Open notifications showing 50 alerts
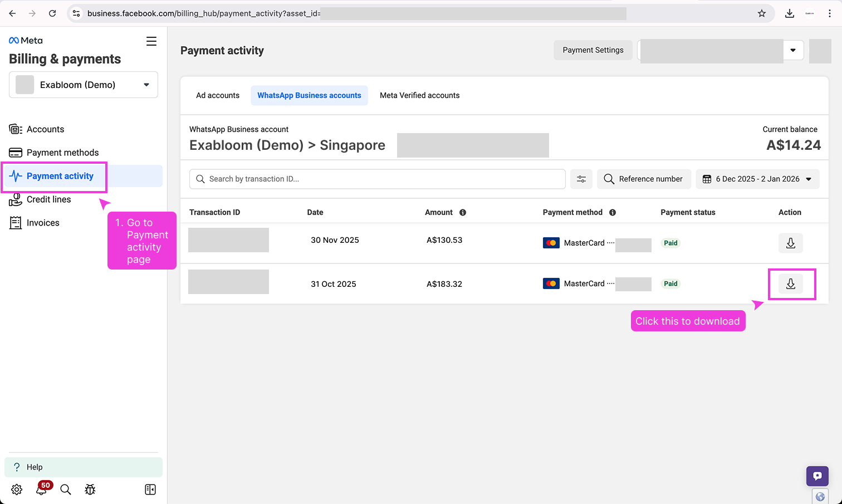The width and height of the screenshot is (842, 504). pyautogui.click(x=41, y=489)
